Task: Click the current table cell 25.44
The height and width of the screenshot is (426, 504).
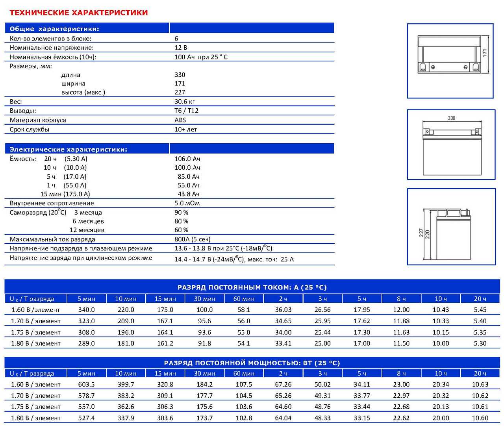Action: pos(323,332)
